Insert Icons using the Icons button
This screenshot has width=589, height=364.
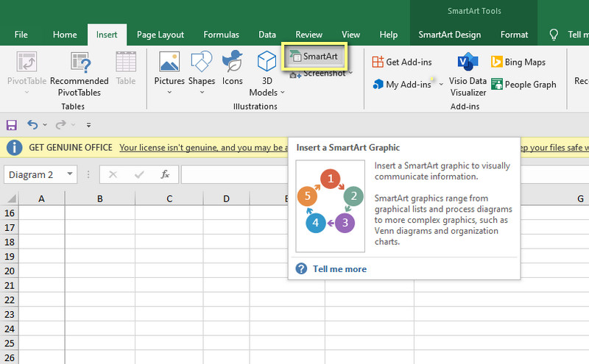click(232, 68)
